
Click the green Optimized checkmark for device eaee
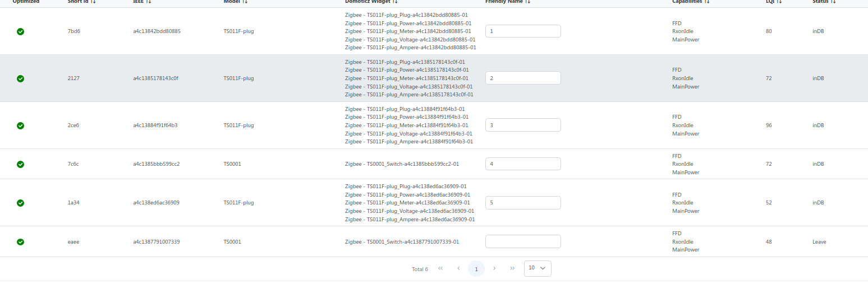tap(20, 242)
